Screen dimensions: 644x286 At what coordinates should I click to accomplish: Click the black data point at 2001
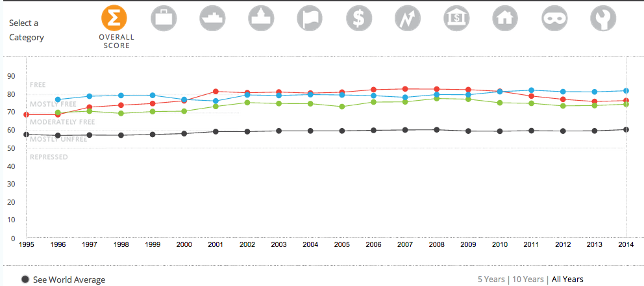216,132
